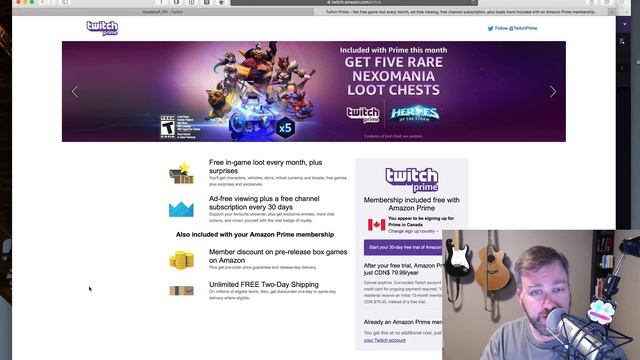
Task: Click the gold coins icon
Action: (181, 260)
